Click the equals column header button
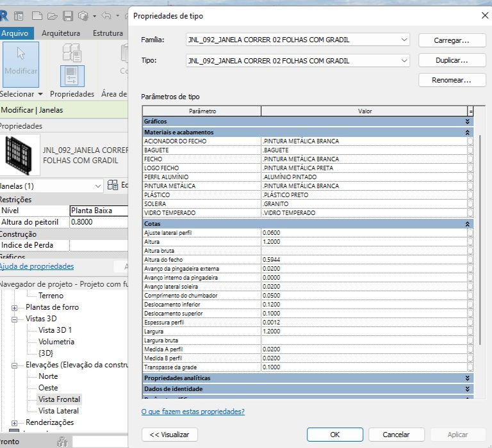The width and height of the screenshot is (492, 448). point(470,111)
